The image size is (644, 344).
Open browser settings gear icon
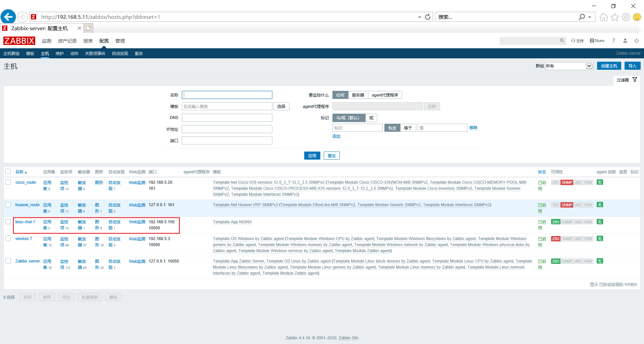pyautogui.click(x=626, y=17)
